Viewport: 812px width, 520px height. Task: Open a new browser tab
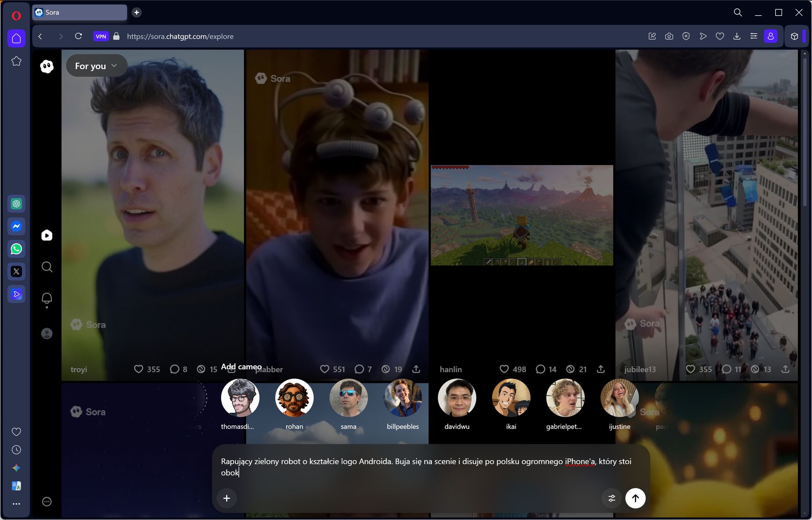pos(137,12)
